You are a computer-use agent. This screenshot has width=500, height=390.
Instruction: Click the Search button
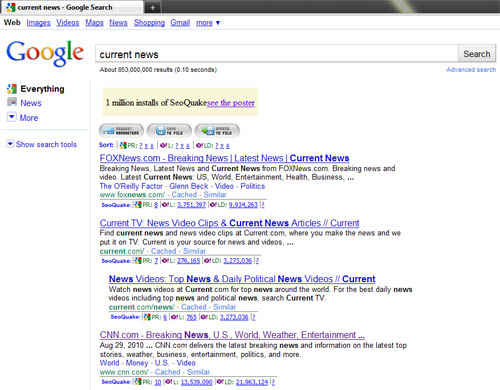477,54
